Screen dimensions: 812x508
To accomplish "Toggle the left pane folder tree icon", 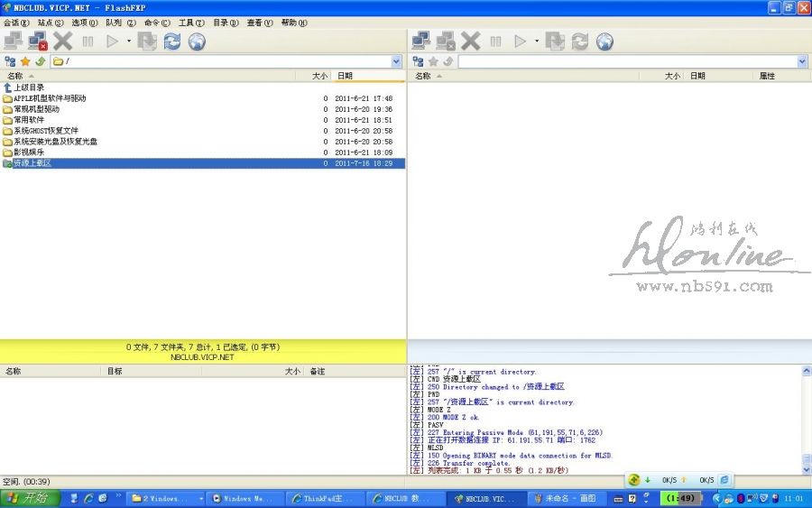I will [x=10, y=61].
